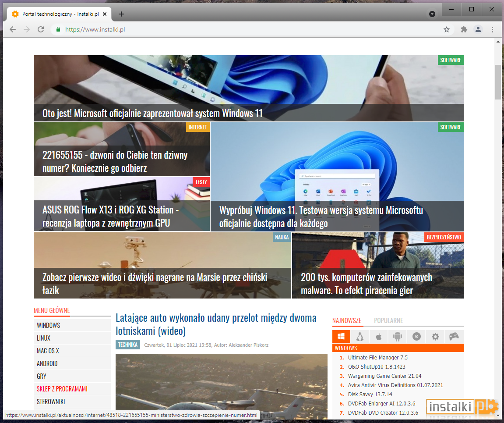
Task: Switch to the POPULARNE tab
Action: tap(388, 320)
